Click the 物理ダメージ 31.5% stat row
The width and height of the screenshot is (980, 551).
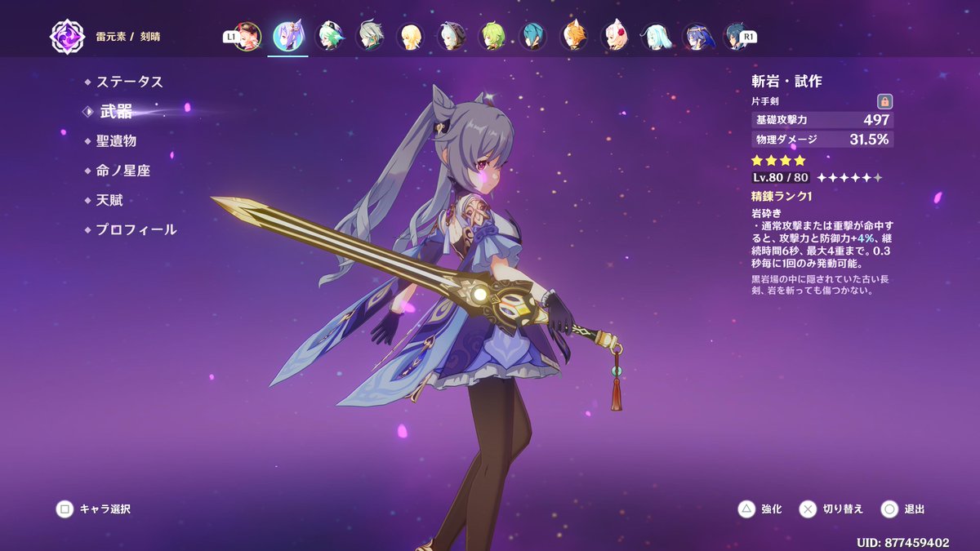click(822, 140)
